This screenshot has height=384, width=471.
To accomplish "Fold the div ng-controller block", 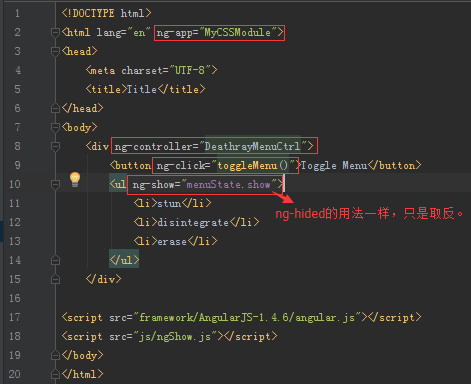I will point(55,146).
